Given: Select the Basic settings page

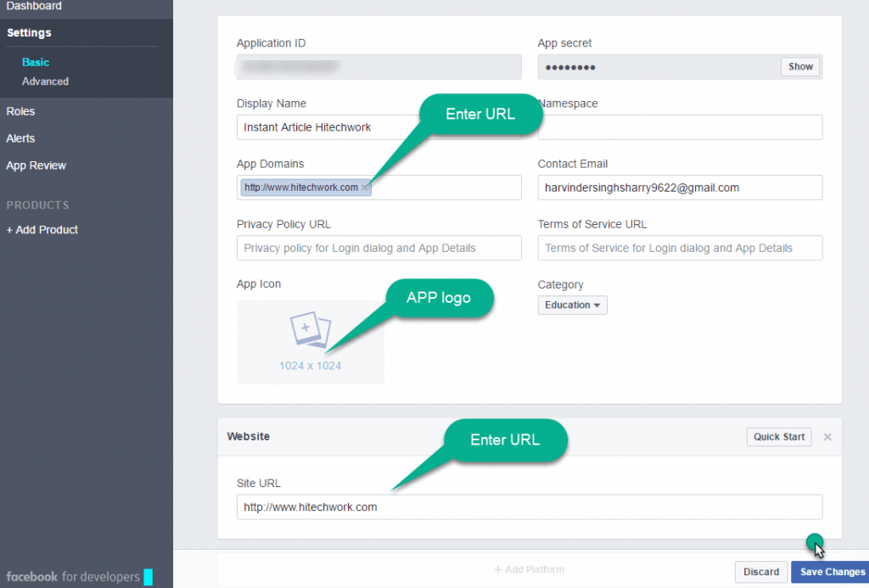Looking at the screenshot, I should tap(36, 62).
